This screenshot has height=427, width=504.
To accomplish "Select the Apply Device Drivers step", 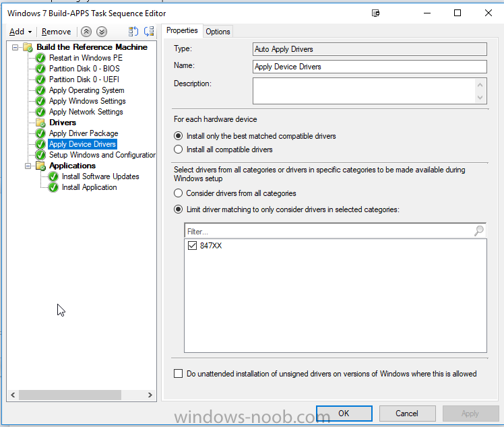I will click(x=82, y=144).
